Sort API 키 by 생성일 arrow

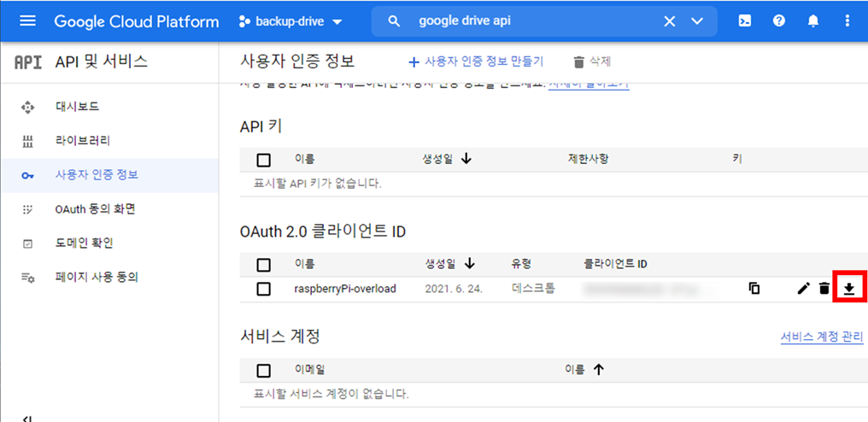coord(466,160)
